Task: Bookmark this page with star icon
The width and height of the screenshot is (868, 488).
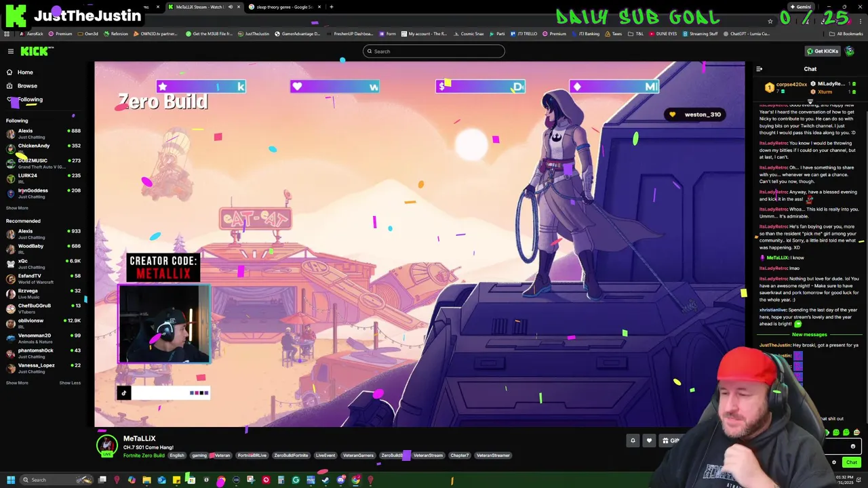Action: point(770,21)
